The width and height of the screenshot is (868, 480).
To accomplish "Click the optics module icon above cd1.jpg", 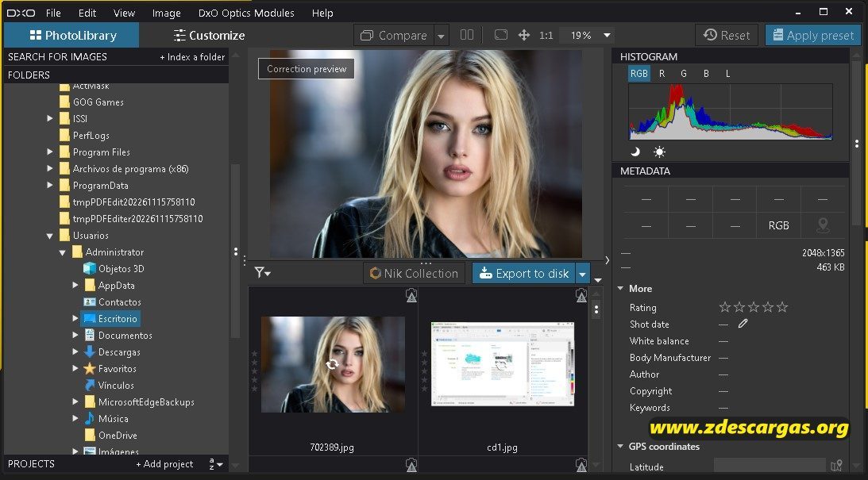I will [581, 295].
